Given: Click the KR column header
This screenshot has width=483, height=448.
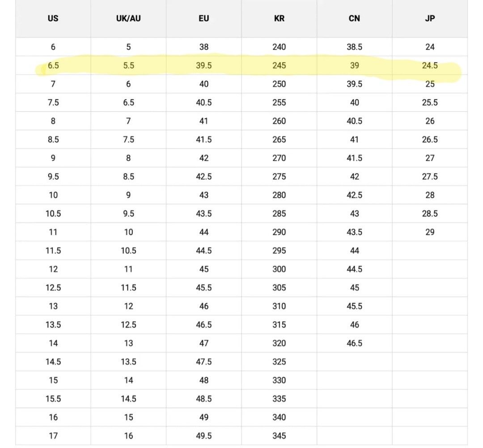Looking at the screenshot, I should pos(279,19).
